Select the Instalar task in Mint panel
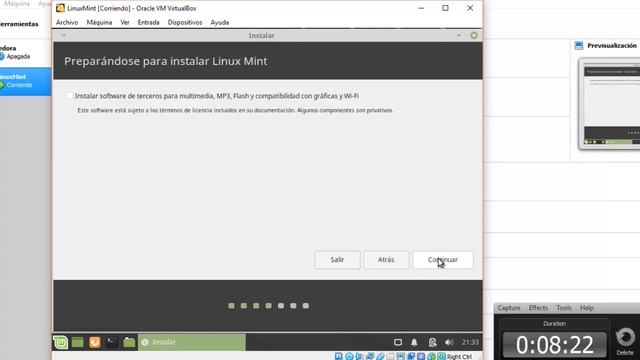640x360 pixels. 192,342
